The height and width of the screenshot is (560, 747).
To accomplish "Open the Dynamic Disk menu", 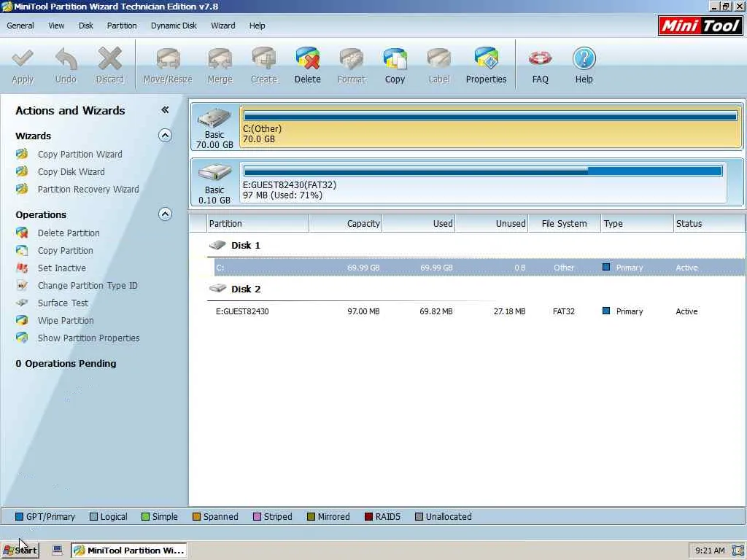I will [174, 26].
